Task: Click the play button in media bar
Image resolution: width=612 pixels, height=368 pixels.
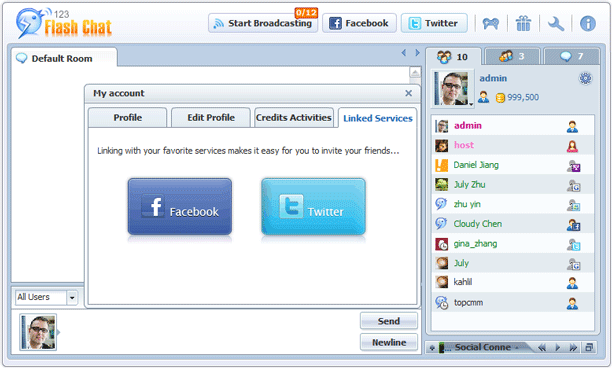Action: click(x=557, y=347)
